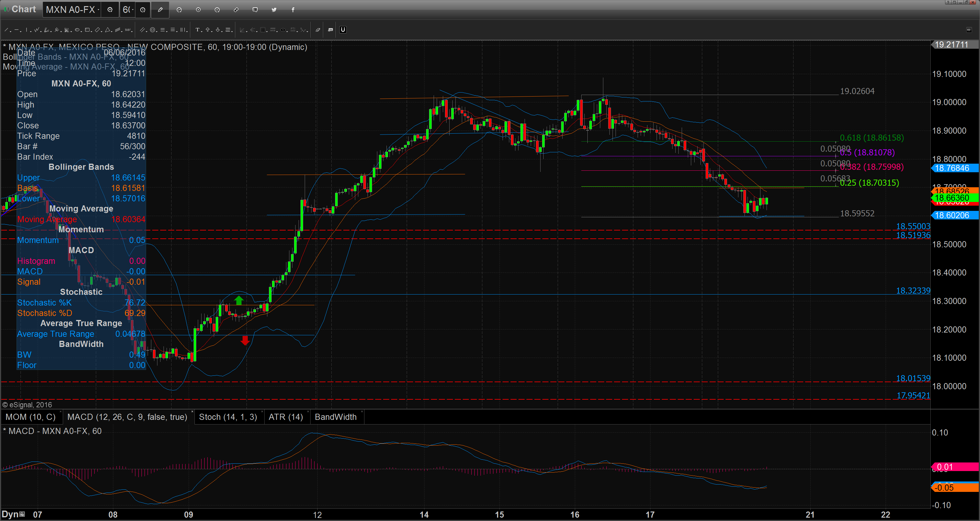
Task: Click the 0.618 (18.86158) Fibonacci label
Action: click(872, 138)
